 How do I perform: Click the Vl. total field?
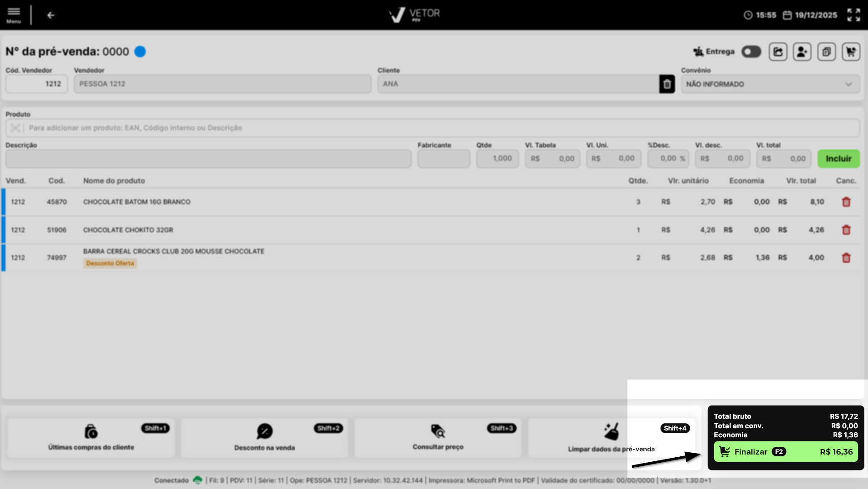pyautogui.click(x=784, y=159)
